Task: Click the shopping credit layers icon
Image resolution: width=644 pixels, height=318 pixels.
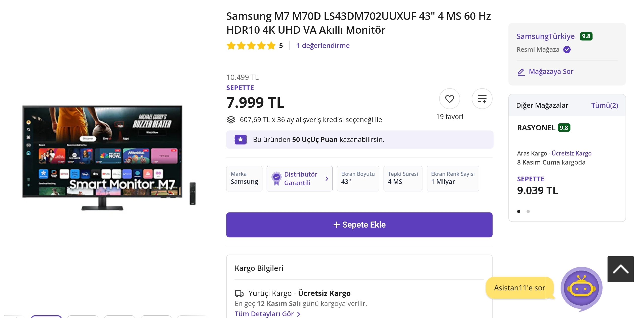Action: pyautogui.click(x=231, y=120)
